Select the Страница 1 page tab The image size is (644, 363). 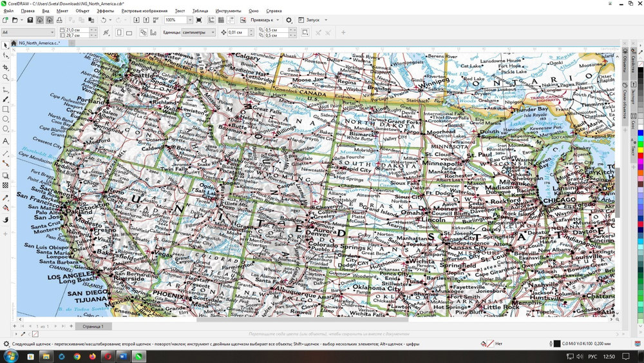(92, 326)
